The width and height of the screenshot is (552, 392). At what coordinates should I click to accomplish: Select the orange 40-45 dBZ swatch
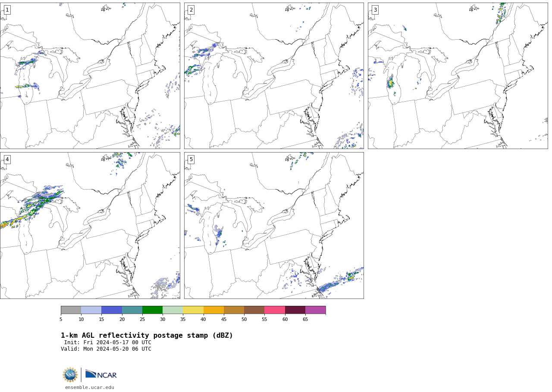click(213, 310)
